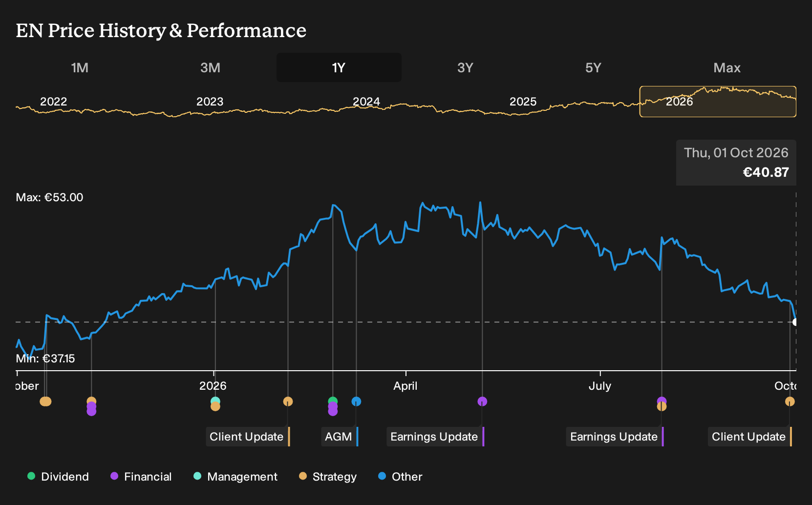This screenshot has width=812, height=505.
Task: Choose the 5Y time range
Action: click(x=593, y=67)
